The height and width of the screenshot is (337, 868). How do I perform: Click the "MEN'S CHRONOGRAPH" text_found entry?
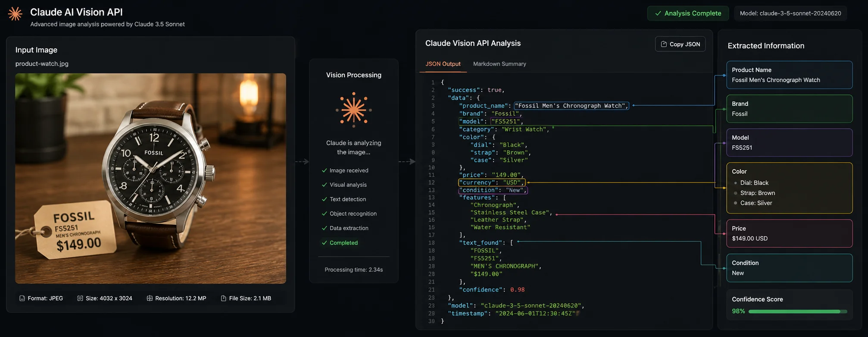click(x=506, y=266)
